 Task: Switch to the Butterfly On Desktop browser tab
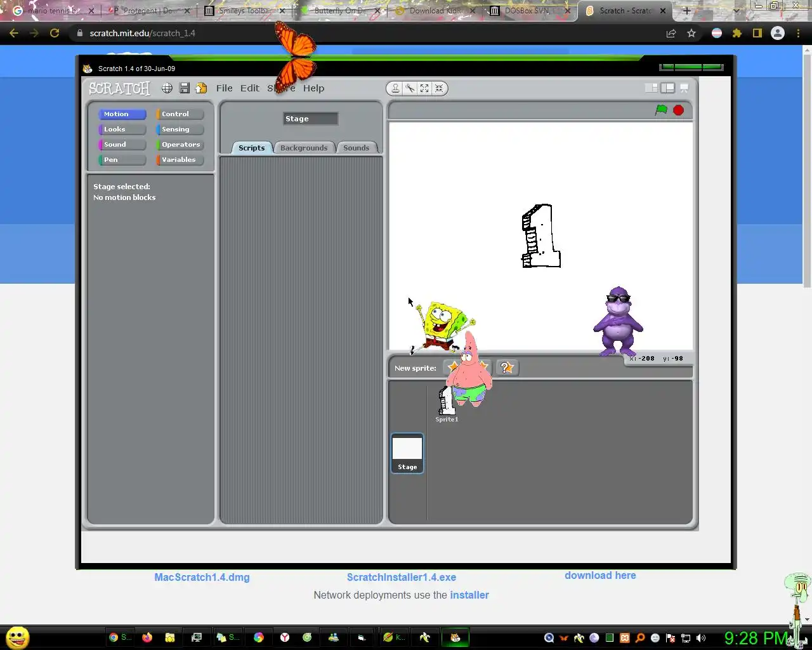point(341,11)
